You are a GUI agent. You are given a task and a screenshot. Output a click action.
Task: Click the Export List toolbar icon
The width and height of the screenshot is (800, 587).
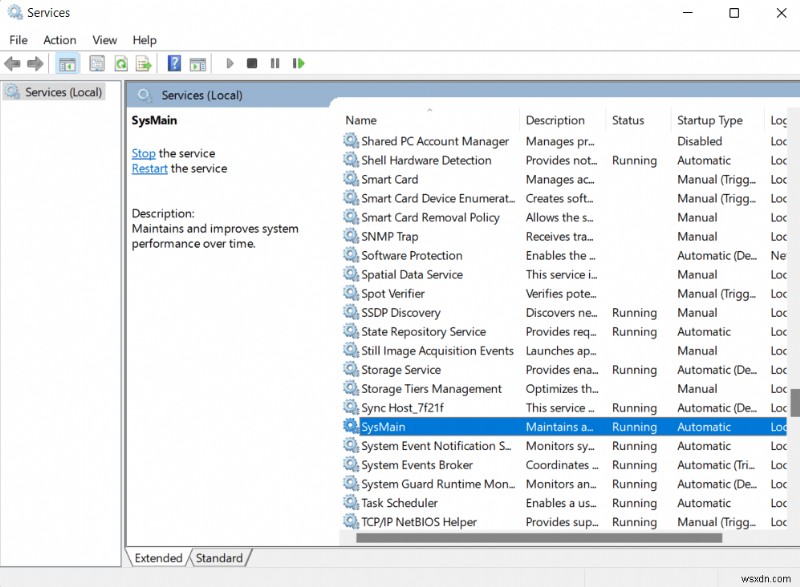pyautogui.click(x=144, y=63)
